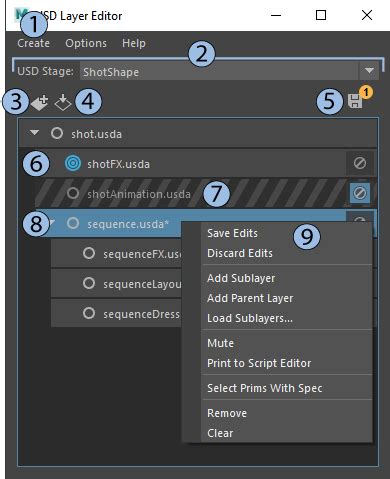Click the Load Layer import icon
This screenshot has height=479, width=390.
coord(63,102)
